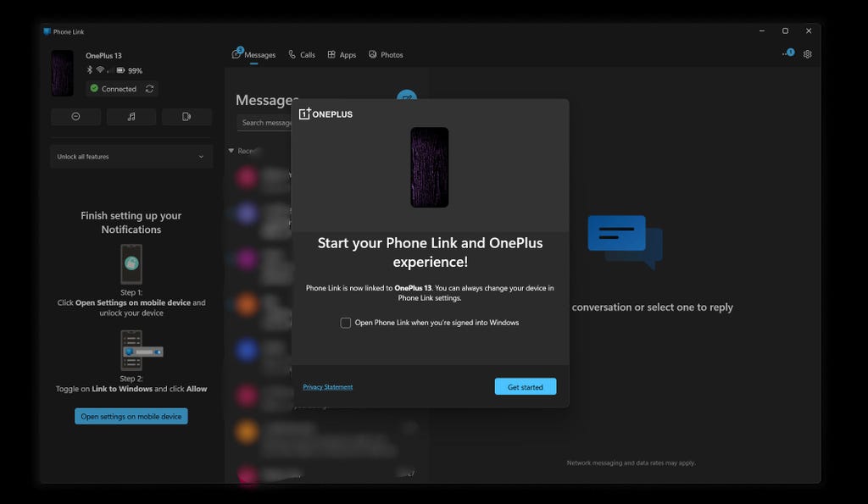This screenshot has height=504, width=868.
Task: Select the Messages tab
Action: [254, 55]
